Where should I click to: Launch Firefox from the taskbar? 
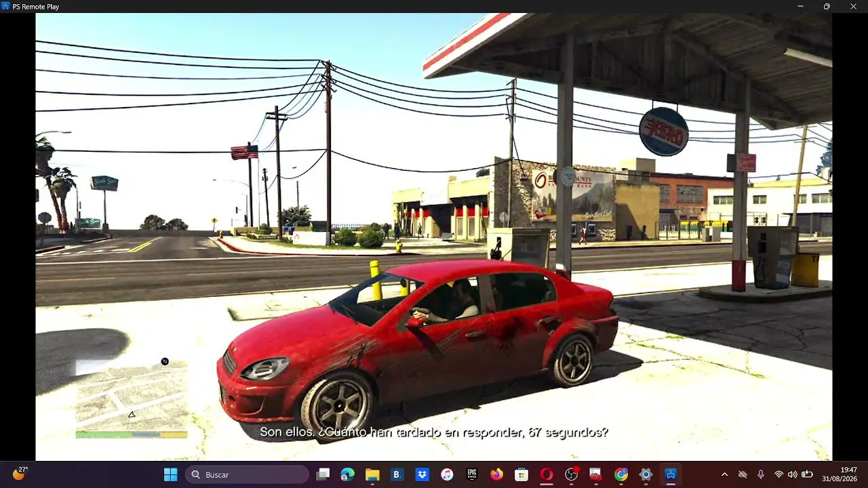pos(497,474)
